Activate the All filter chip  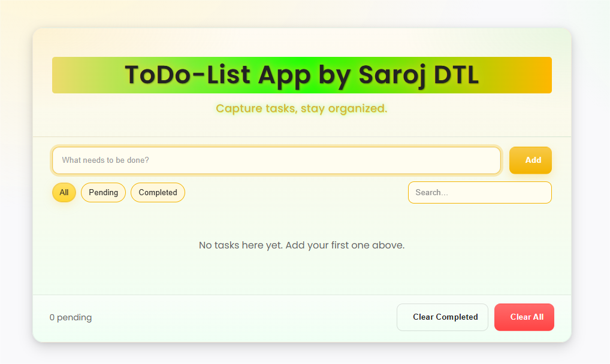click(x=64, y=192)
